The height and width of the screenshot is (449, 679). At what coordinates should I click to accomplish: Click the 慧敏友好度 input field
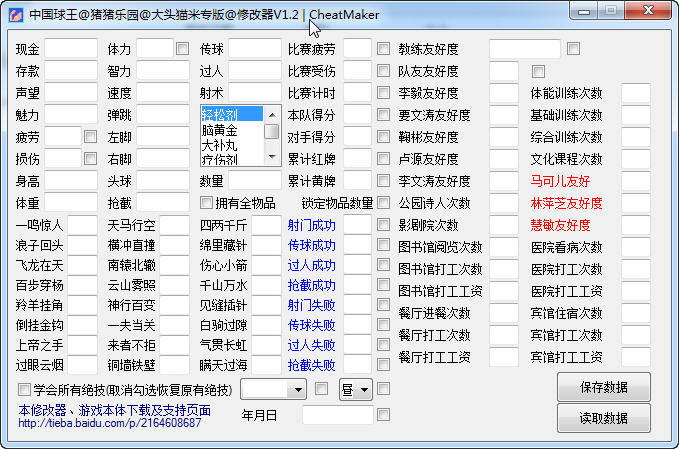(636, 225)
